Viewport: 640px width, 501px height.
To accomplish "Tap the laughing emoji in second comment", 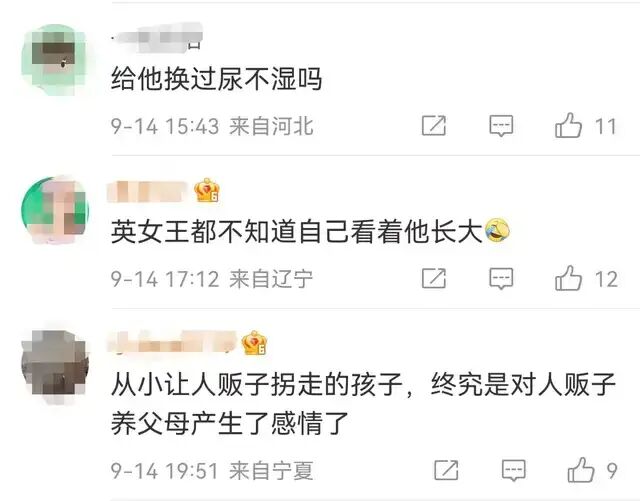I will pos(497,230).
